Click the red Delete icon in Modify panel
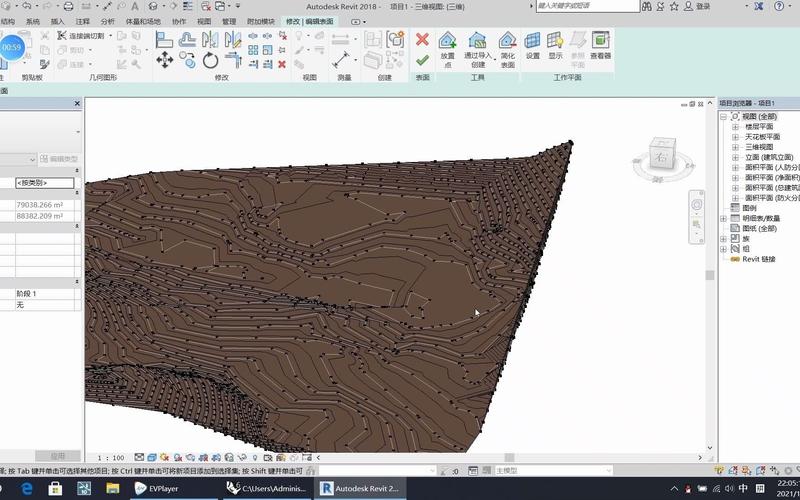The width and height of the screenshot is (800, 500). 282,64
